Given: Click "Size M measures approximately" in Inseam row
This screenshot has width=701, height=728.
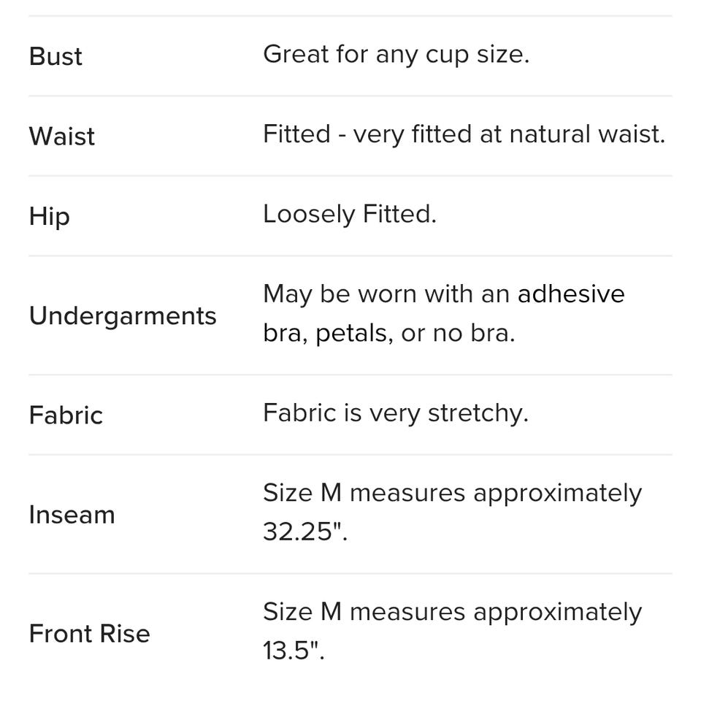Looking at the screenshot, I should (452, 493).
